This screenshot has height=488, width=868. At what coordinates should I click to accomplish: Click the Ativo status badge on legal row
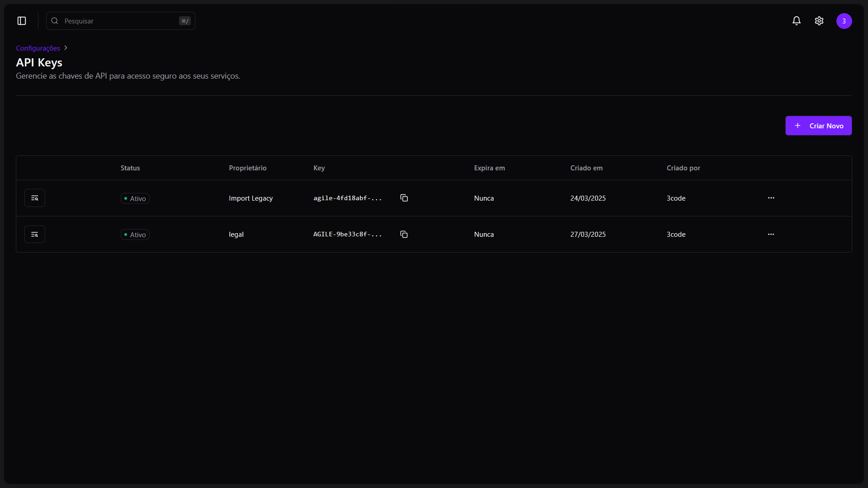(135, 234)
